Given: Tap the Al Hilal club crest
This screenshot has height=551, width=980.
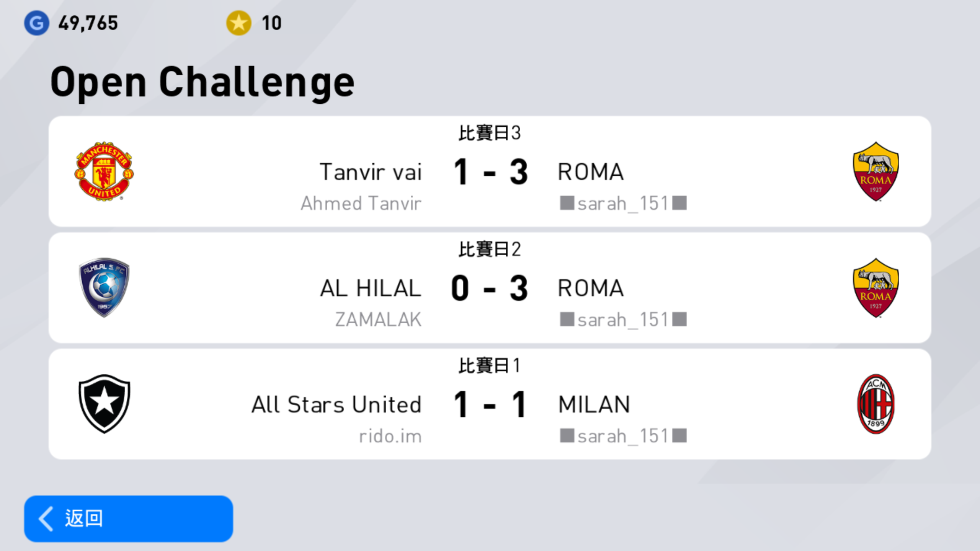Looking at the screenshot, I should coord(104,287).
